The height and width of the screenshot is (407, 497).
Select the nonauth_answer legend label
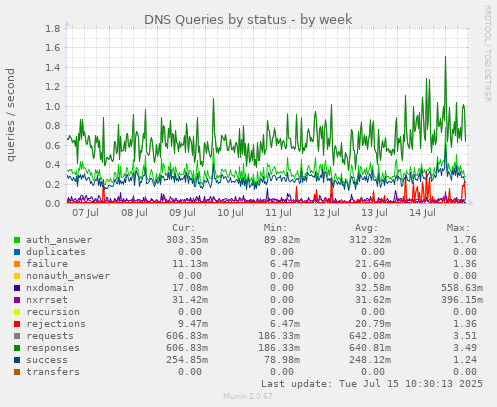(68, 276)
